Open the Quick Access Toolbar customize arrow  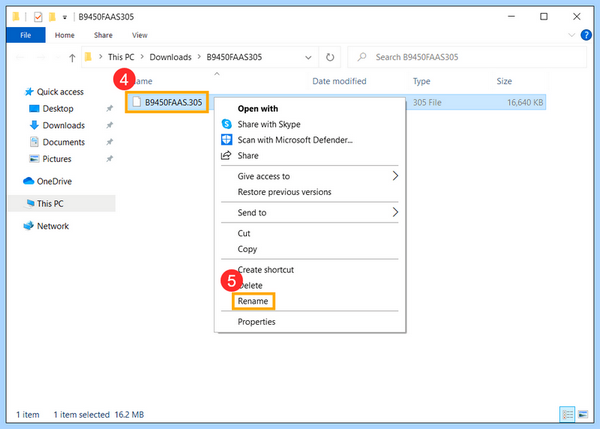point(65,17)
